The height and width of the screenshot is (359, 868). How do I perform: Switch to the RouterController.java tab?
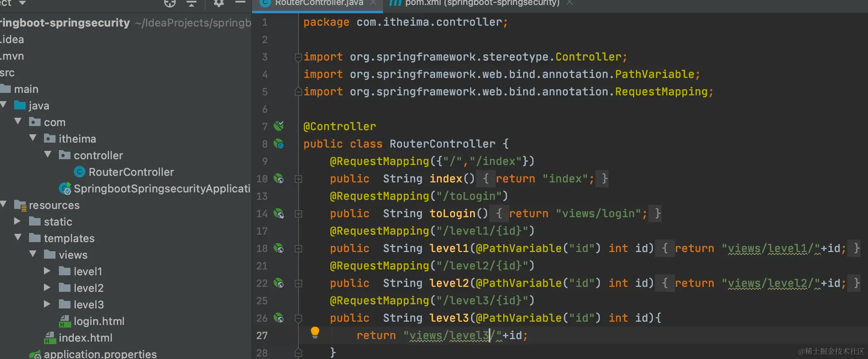click(318, 3)
